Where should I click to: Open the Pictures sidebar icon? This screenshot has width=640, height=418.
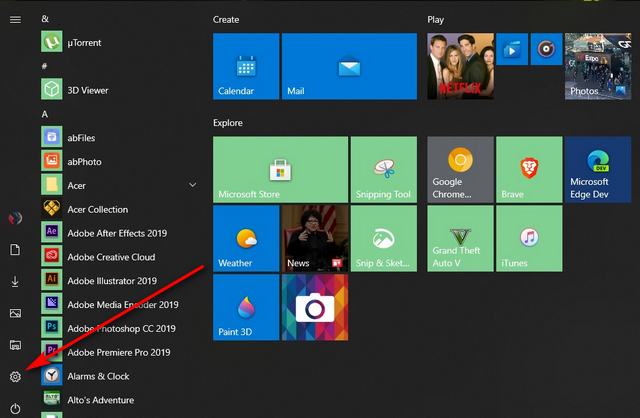point(15,313)
